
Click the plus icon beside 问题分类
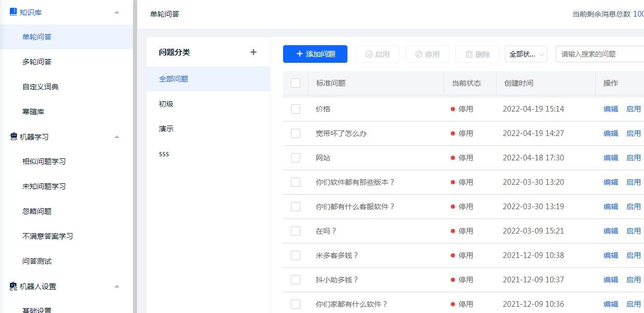[x=253, y=52]
